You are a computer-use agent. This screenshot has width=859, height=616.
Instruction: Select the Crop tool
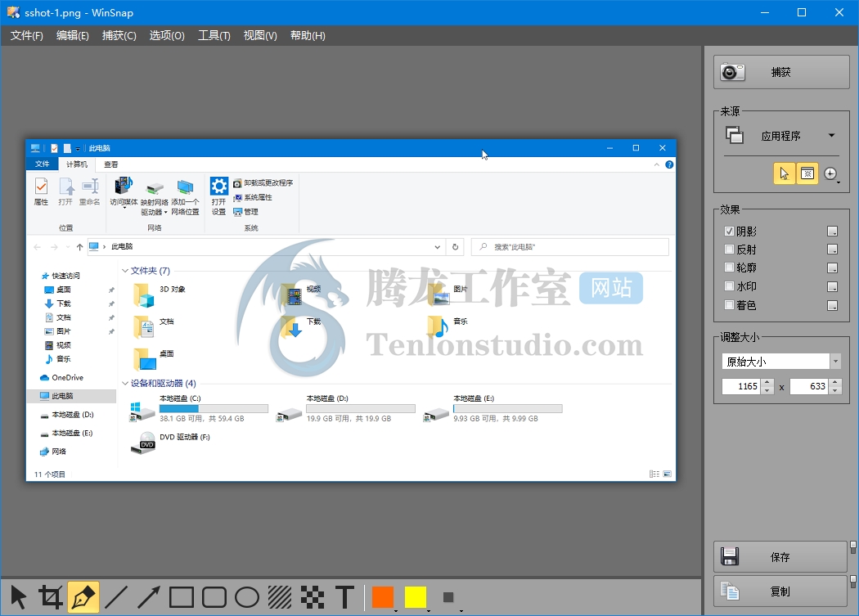coord(51,597)
